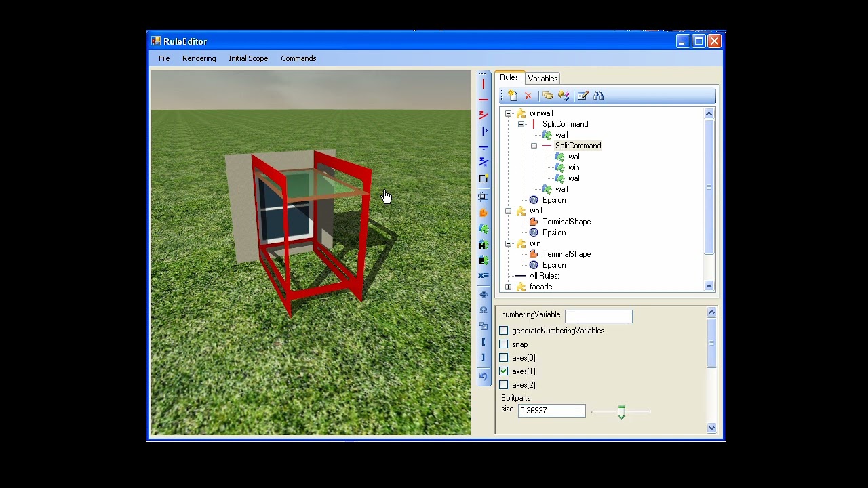Viewport: 868px width, 488px height.
Task: Open the Commands menu
Action: (x=298, y=58)
